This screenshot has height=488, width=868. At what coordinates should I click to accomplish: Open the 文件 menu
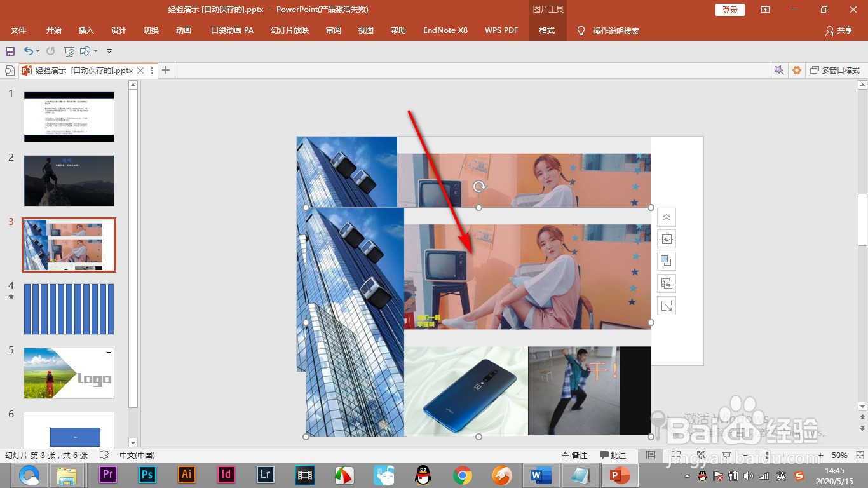point(18,30)
